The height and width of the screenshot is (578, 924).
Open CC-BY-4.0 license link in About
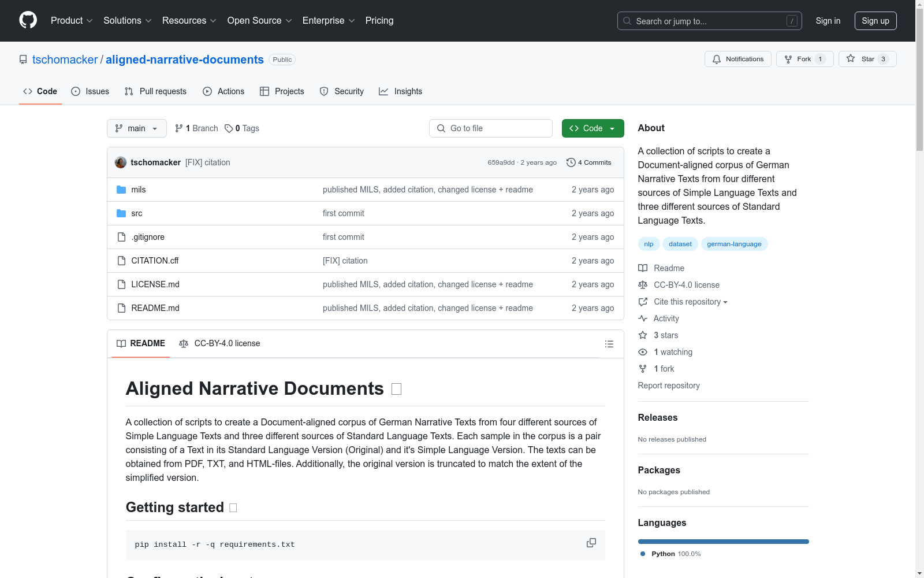679,285
